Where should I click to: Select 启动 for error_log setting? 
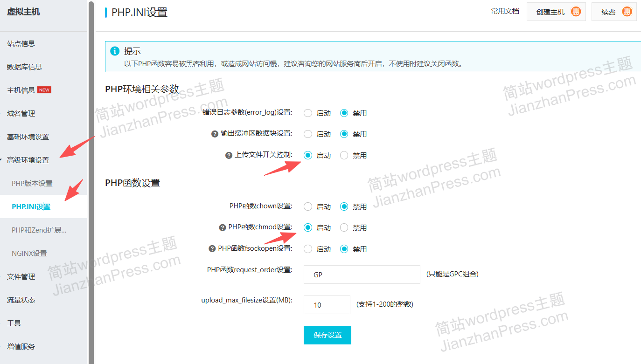click(x=308, y=113)
